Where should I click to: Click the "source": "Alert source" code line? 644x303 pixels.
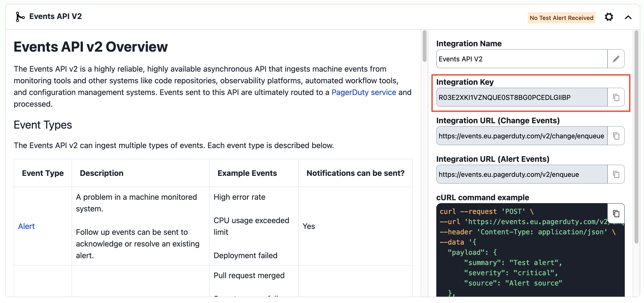513,283
